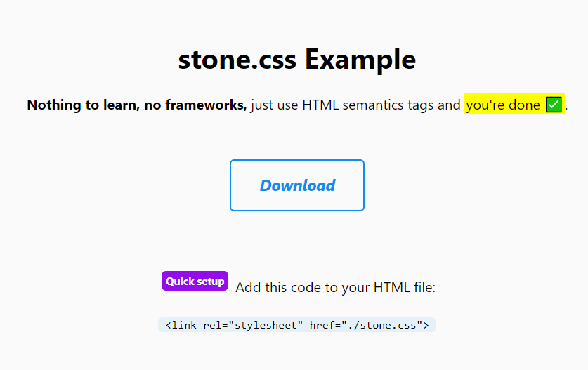Click the rel="stylesheet" attribute in the code
Screen dimensions: 588x370
[253, 325]
